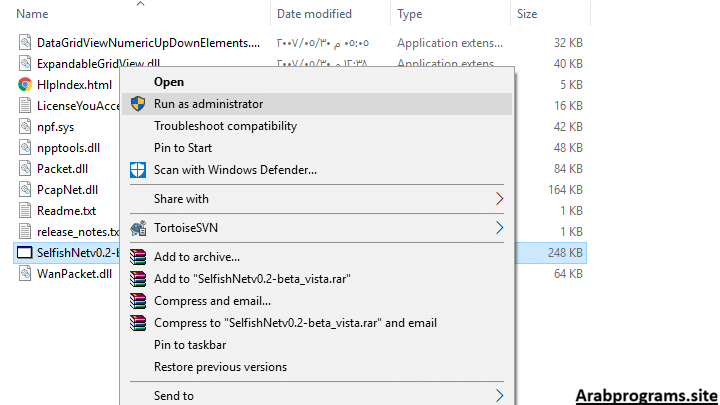Click the sort arrow above the Name column
This screenshot has width=720, height=405.
pos(141,4)
